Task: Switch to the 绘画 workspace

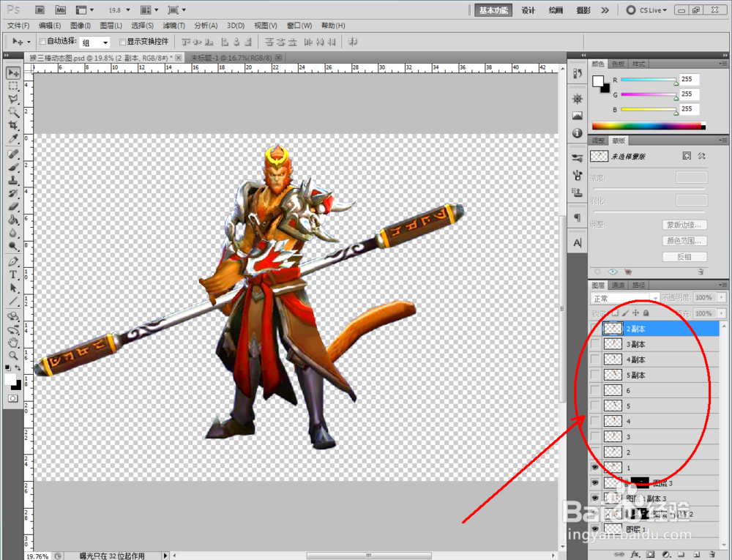Action: point(556,10)
